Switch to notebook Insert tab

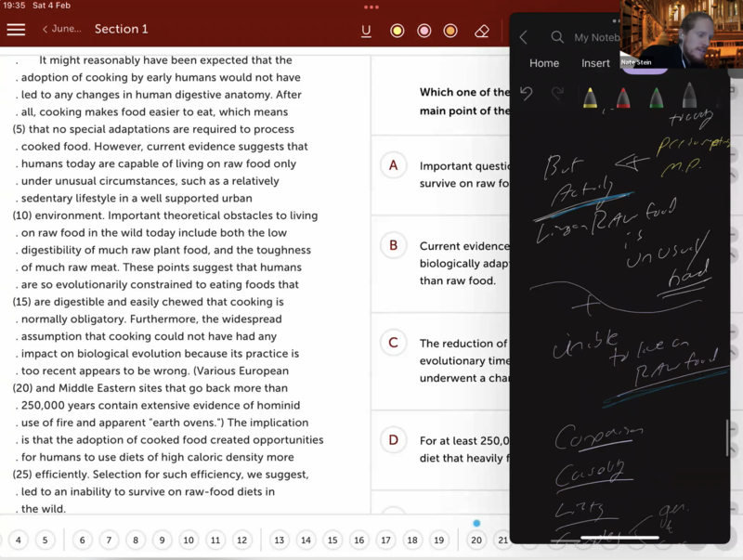(595, 63)
